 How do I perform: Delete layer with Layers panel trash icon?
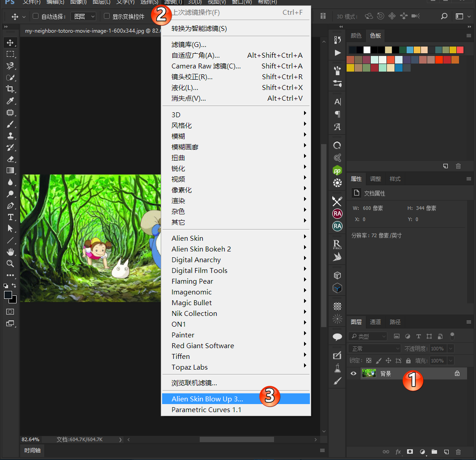coord(459,452)
